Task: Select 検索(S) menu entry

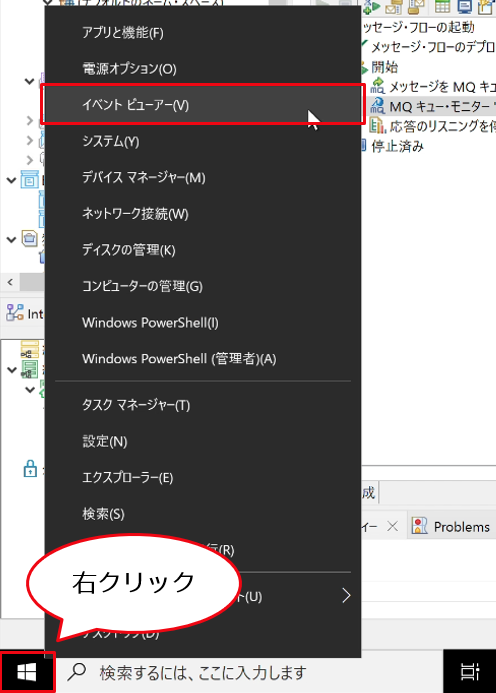Action: point(202,514)
